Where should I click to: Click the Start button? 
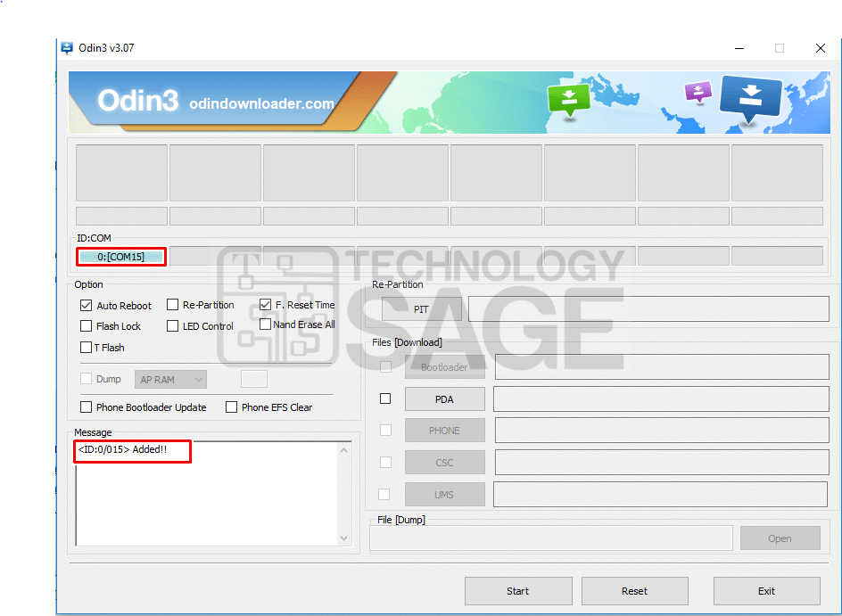(518, 591)
